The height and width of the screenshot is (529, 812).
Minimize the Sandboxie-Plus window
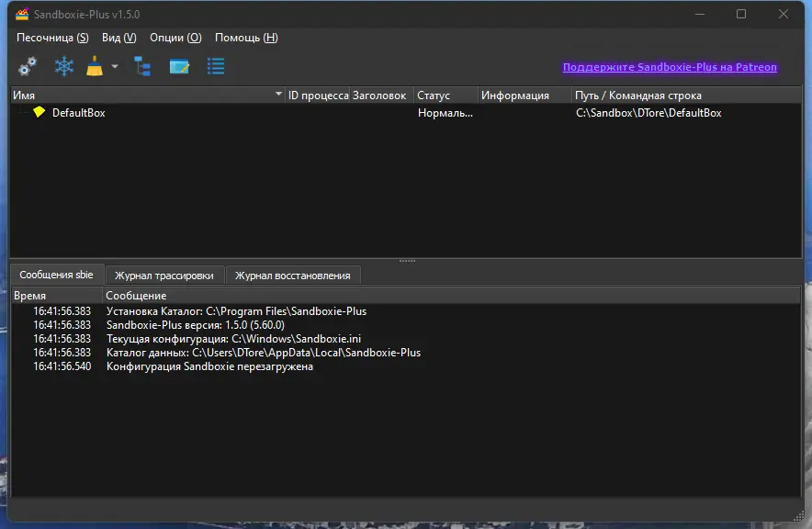pyautogui.click(x=700, y=14)
